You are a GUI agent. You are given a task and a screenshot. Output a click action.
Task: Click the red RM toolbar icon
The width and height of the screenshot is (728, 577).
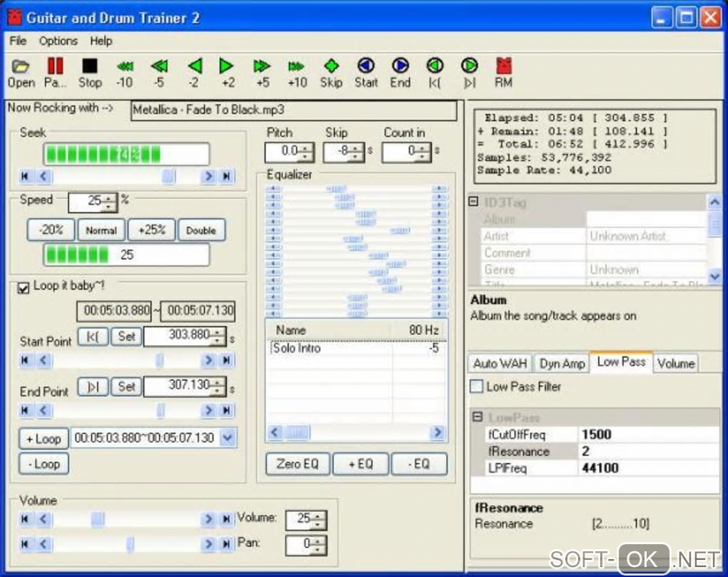(x=504, y=73)
